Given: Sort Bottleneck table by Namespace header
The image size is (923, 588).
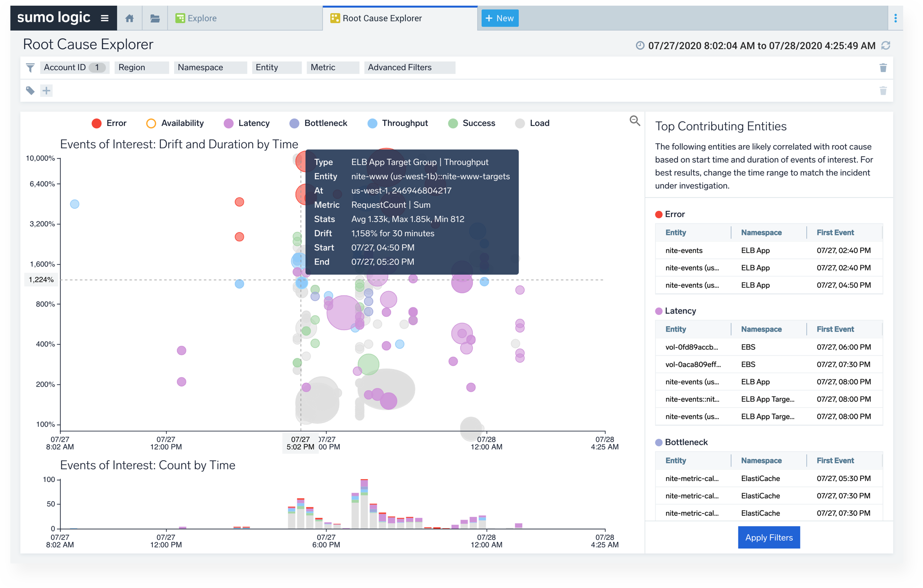Looking at the screenshot, I should click(761, 461).
